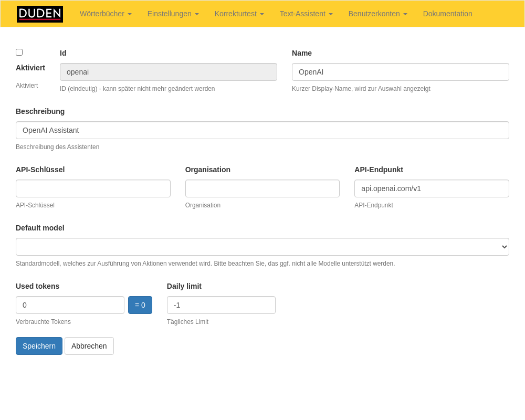Click the Duden logo
The image size is (525, 420).
40,14
